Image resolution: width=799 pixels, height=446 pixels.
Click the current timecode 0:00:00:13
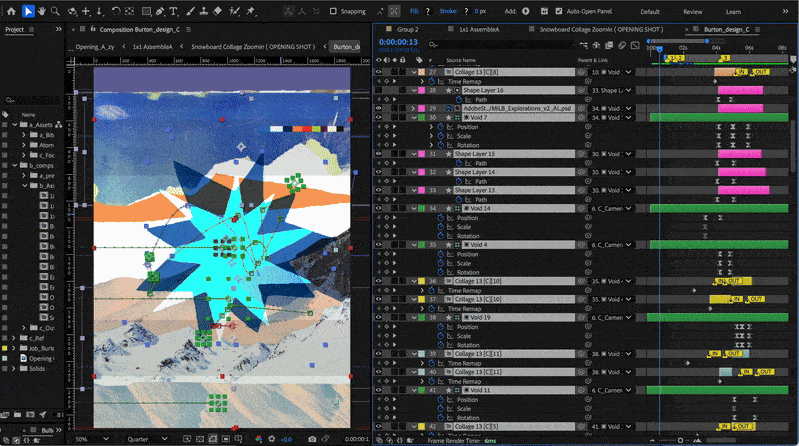[398, 43]
